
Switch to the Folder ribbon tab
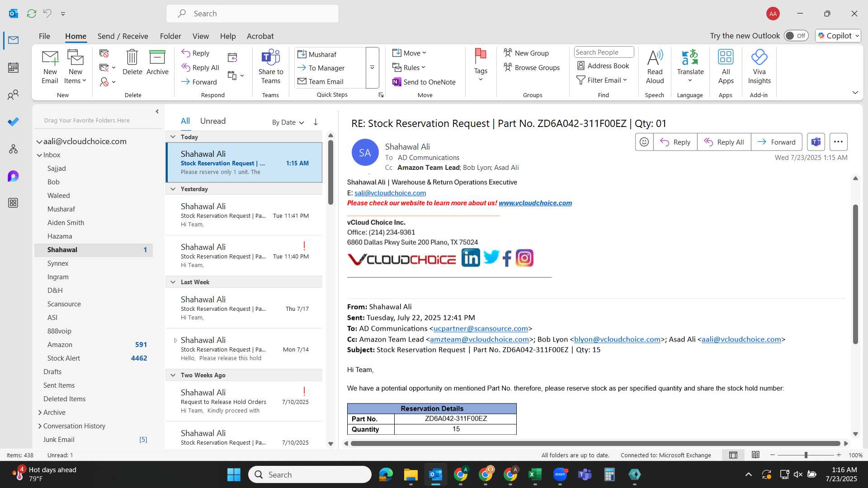click(x=170, y=36)
